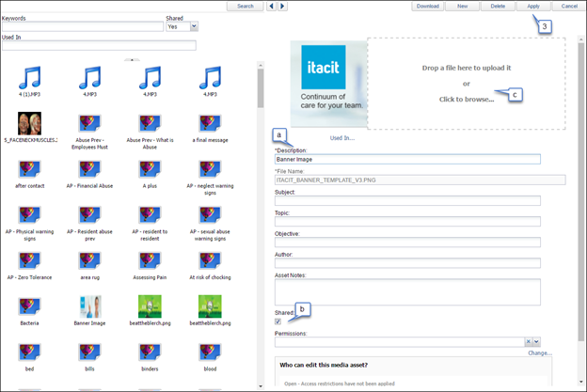
Task: Select the Bacteria media asset icon
Action: (29, 306)
